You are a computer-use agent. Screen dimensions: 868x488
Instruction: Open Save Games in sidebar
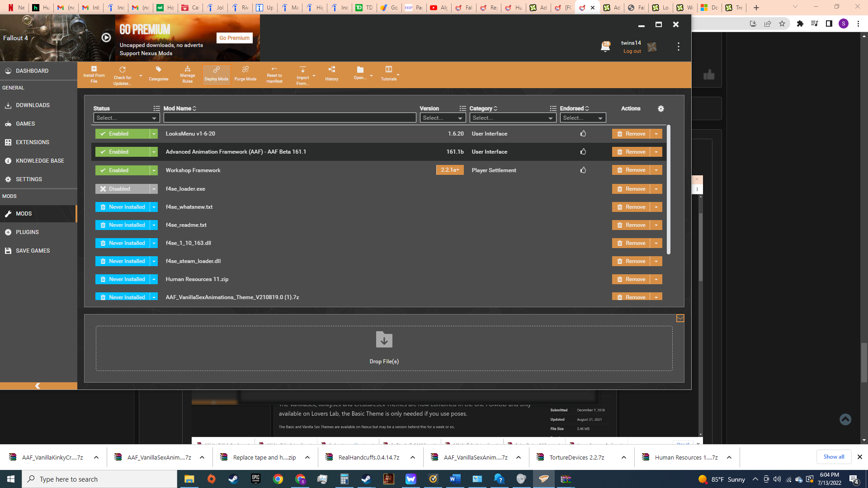pos(38,251)
